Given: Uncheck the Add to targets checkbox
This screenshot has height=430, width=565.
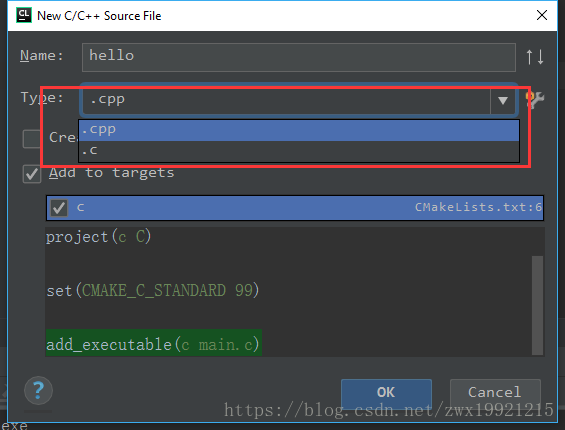Looking at the screenshot, I should (32, 174).
